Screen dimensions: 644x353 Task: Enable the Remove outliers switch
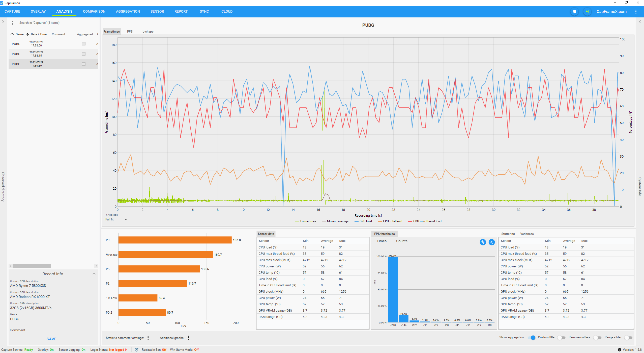coord(597,338)
